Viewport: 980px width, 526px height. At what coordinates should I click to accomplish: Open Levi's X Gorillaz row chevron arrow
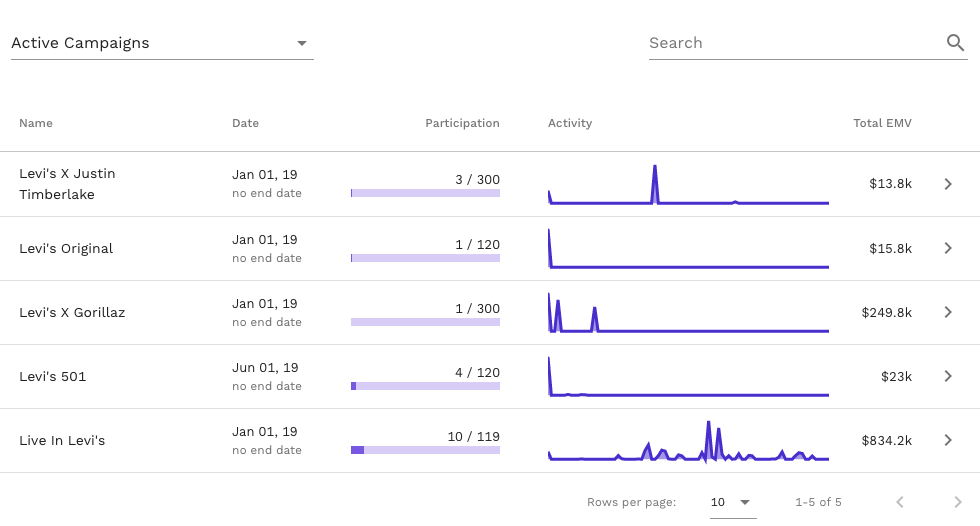tap(948, 312)
